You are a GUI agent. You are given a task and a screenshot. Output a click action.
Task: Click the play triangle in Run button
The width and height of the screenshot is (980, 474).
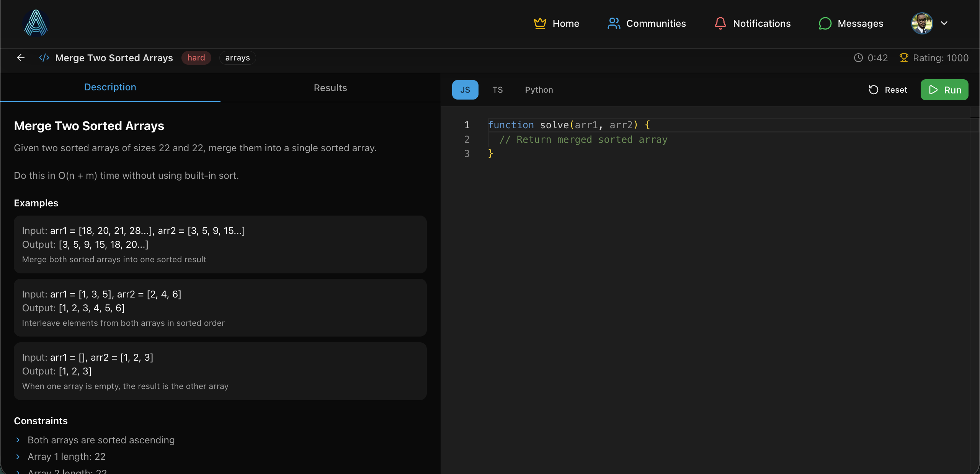(933, 90)
